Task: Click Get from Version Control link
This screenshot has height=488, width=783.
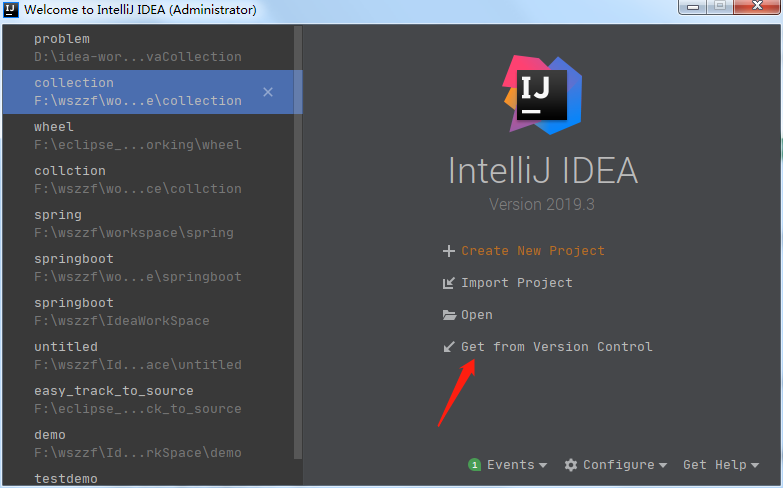Action: [556, 347]
